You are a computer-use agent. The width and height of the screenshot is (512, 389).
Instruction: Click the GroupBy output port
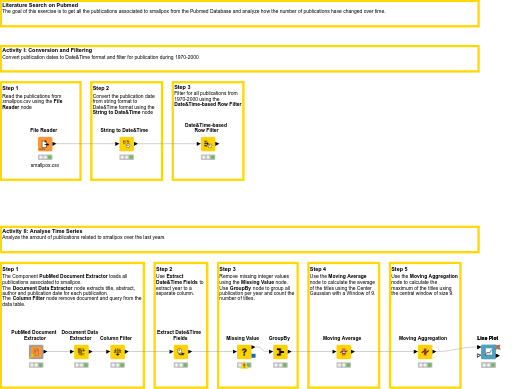289,351
